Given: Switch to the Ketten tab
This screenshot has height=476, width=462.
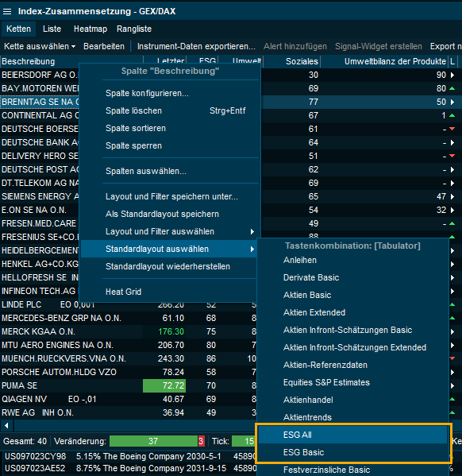Looking at the screenshot, I should 18,29.
